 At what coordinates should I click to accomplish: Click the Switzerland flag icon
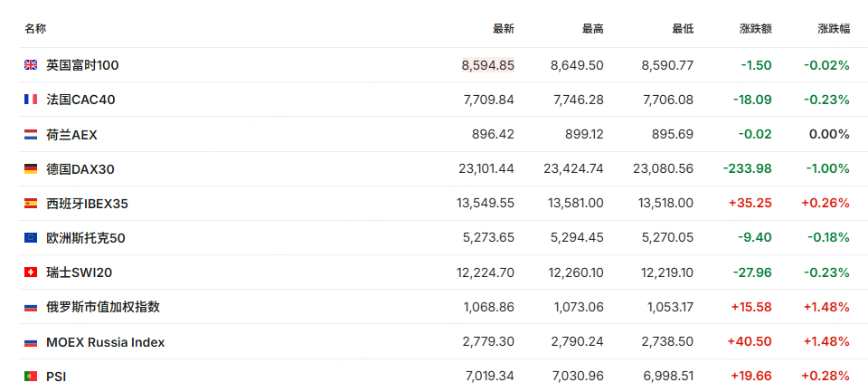(x=31, y=272)
